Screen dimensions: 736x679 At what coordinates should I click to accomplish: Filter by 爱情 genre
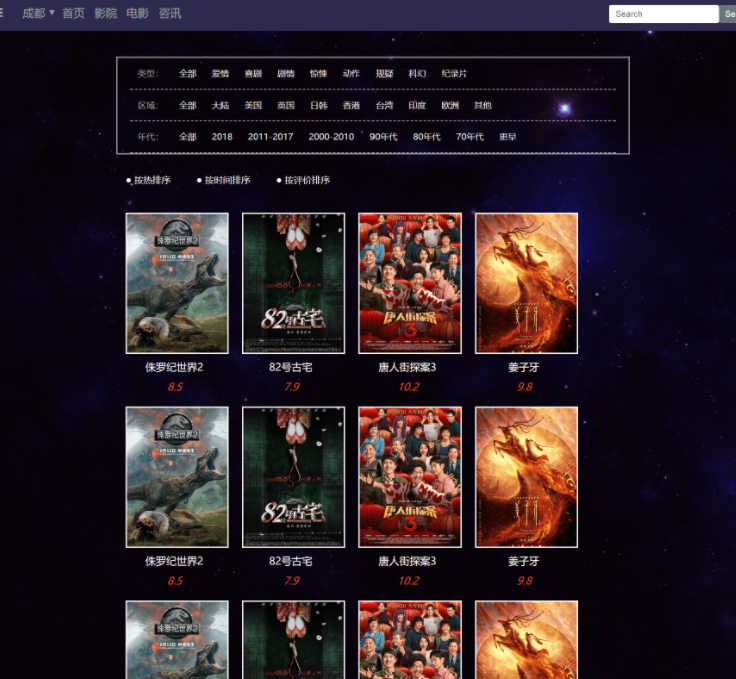220,74
